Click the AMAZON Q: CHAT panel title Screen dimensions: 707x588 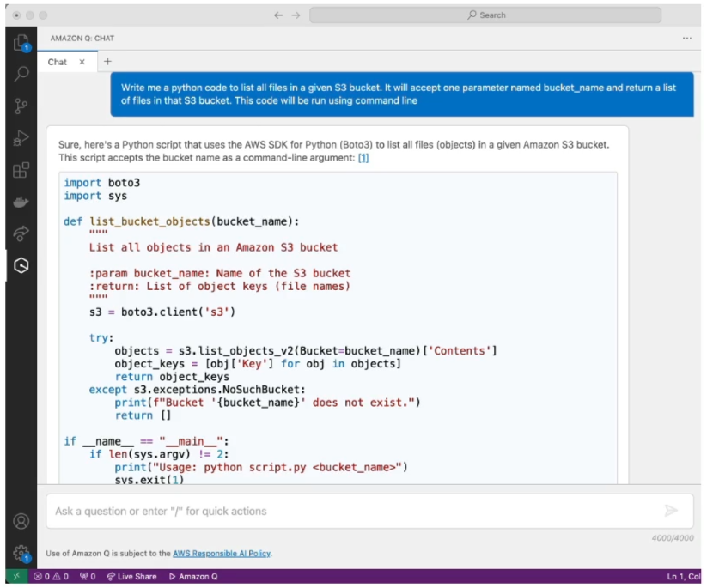[x=82, y=39]
